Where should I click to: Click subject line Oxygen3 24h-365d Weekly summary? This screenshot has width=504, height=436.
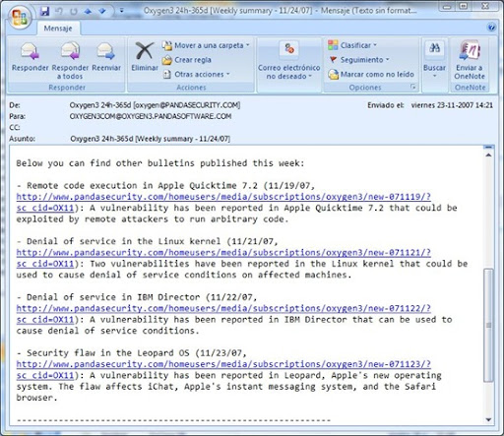[150, 139]
